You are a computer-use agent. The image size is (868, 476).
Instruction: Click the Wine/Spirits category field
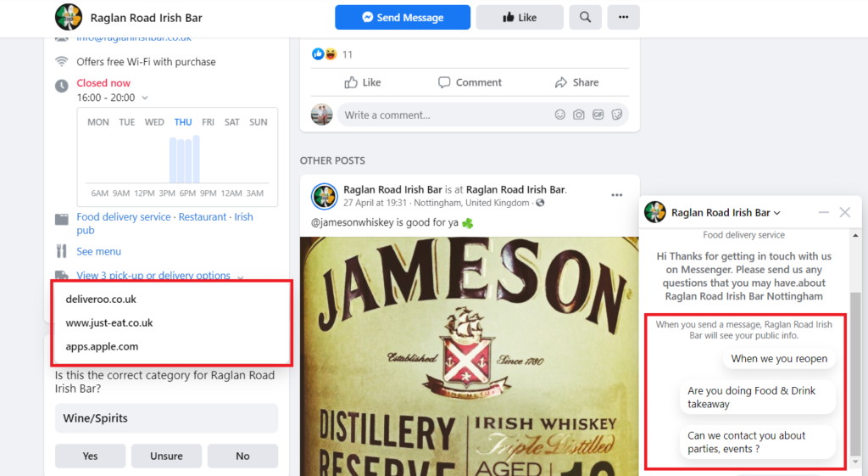click(166, 417)
